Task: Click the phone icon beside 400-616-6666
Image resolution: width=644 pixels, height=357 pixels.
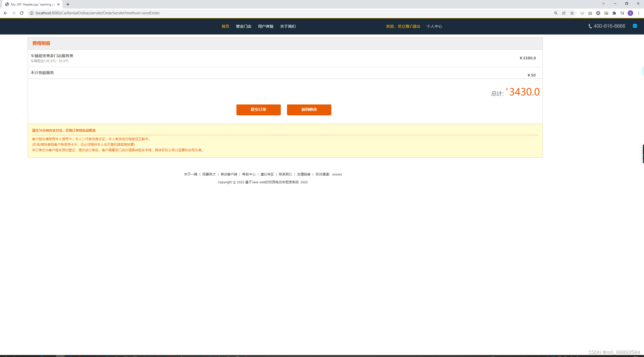Action: pos(590,26)
